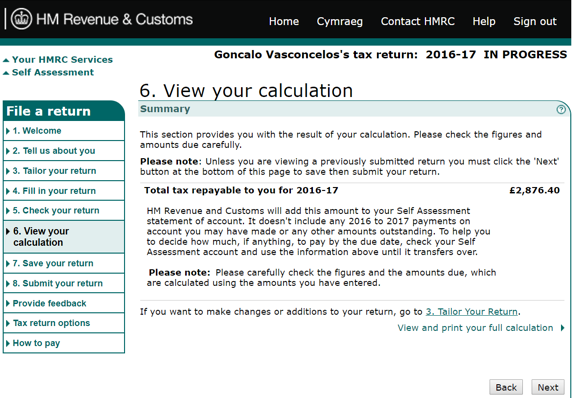Click the '6. View your calculation' page heading
Viewport: 574px width, 398px height.
pos(246,90)
